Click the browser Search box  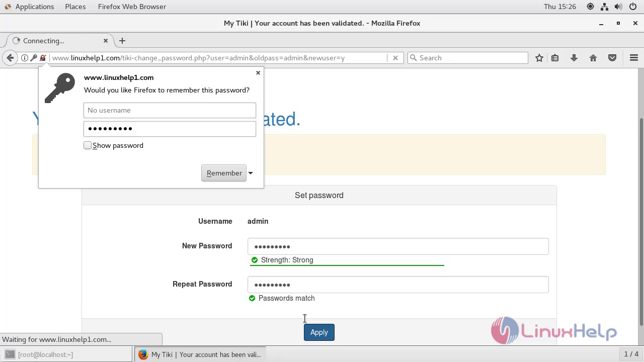click(468, 58)
